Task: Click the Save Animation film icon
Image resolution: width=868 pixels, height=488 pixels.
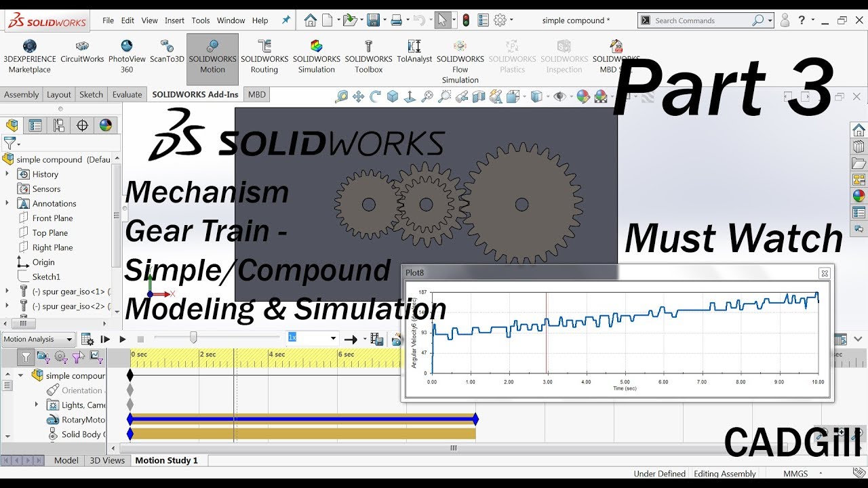Action: point(378,339)
